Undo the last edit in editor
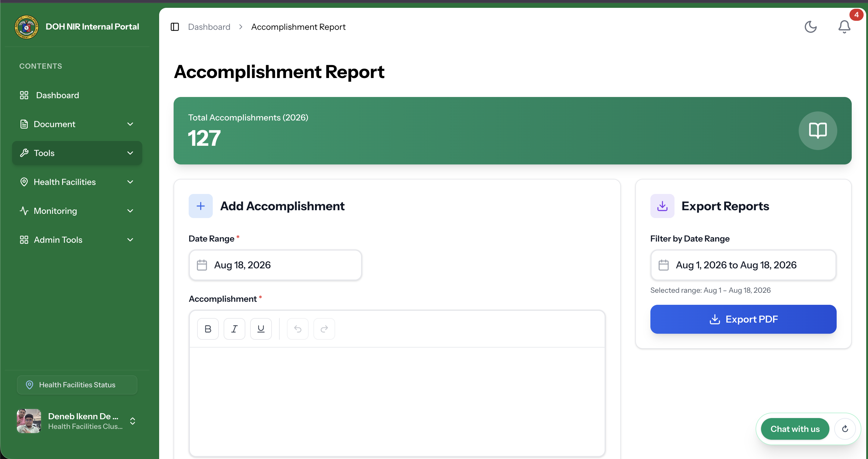The height and width of the screenshot is (459, 868). (x=297, y=329)
